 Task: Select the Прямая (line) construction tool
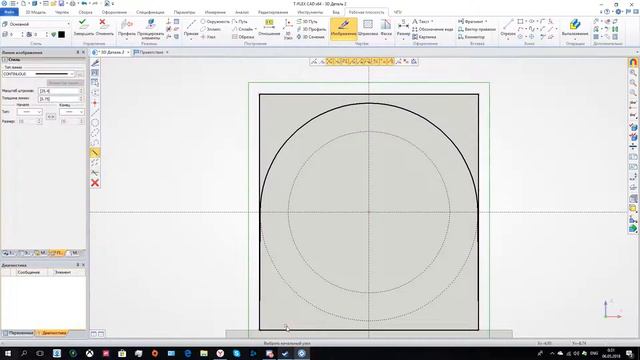tap(191, 29)
